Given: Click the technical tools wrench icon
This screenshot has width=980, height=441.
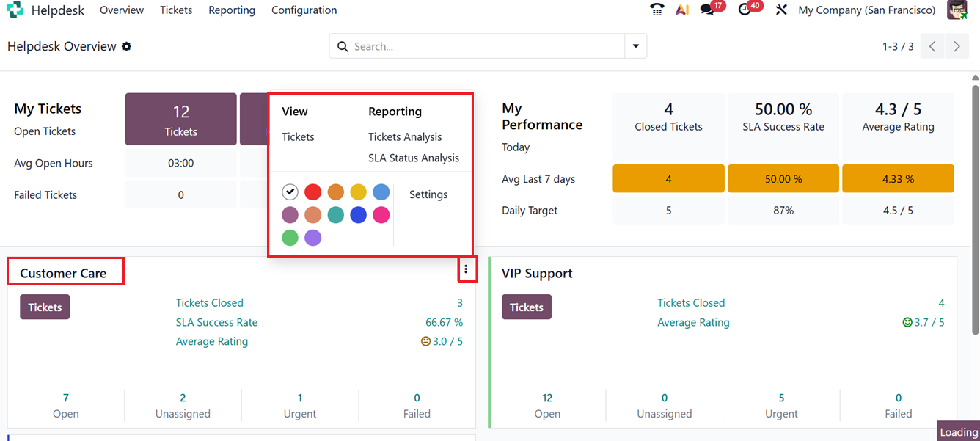Looking at the screenshot, I should click(780, 10).
